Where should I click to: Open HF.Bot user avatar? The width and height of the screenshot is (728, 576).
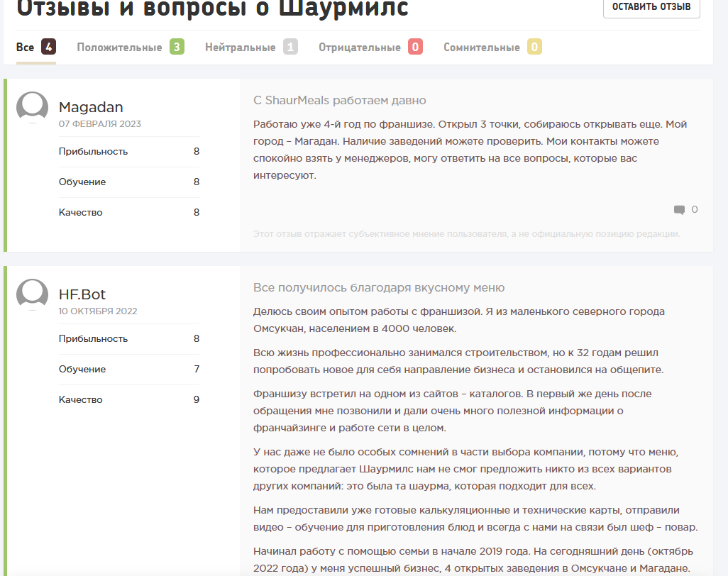(32, 294)
